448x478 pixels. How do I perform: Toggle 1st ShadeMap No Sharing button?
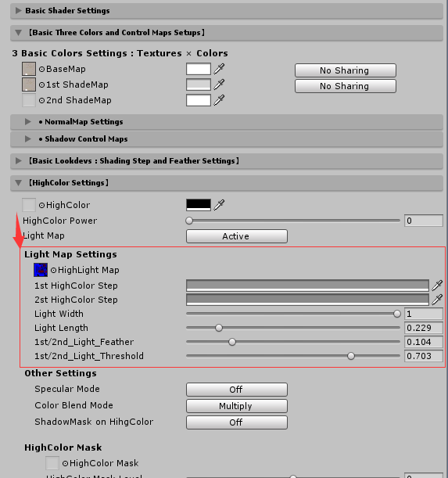tap(346, 86)
